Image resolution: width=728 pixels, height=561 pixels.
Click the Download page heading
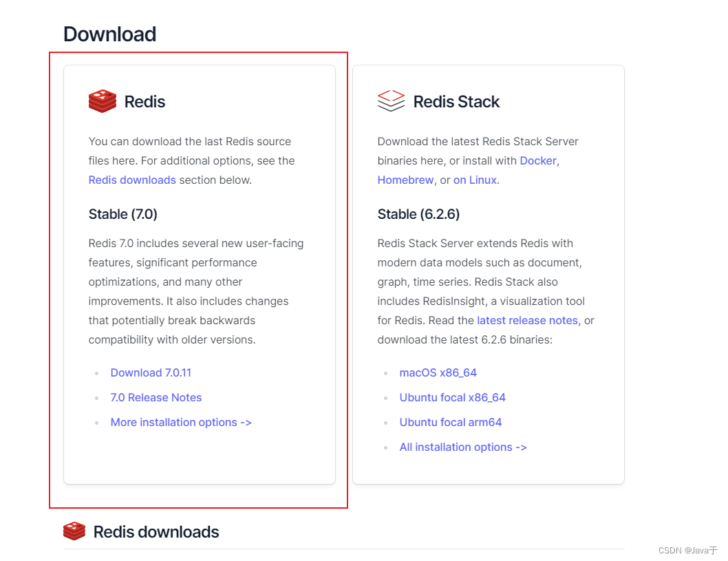109,33
